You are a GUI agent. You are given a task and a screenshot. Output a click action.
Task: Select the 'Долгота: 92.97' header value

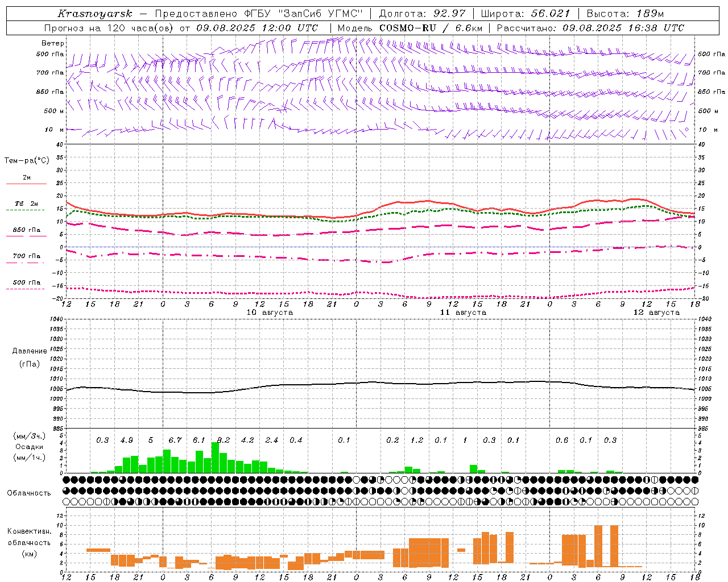tap(422, 14)
